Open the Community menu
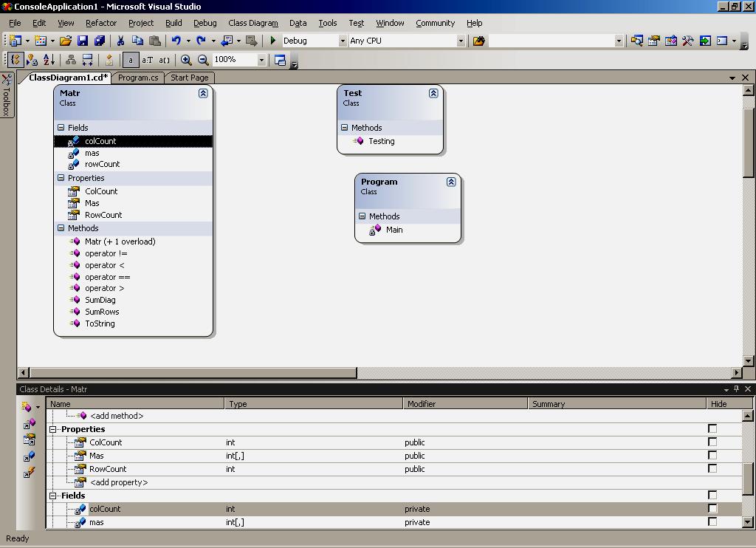Screen dimensions: 756x548 tap(435, 23)
